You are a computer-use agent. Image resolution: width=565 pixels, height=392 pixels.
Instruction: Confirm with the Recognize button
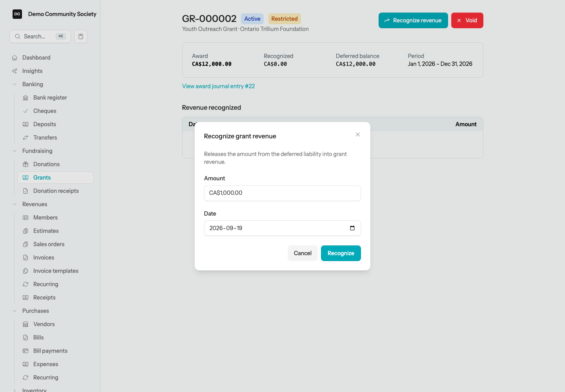coord(341,253)
